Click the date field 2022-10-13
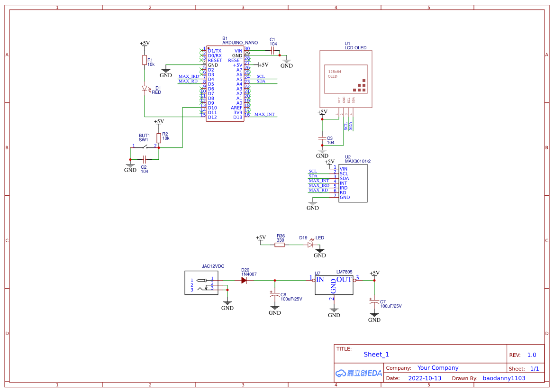The height and width of the screenshot is (392, 554). pos(425,378)
